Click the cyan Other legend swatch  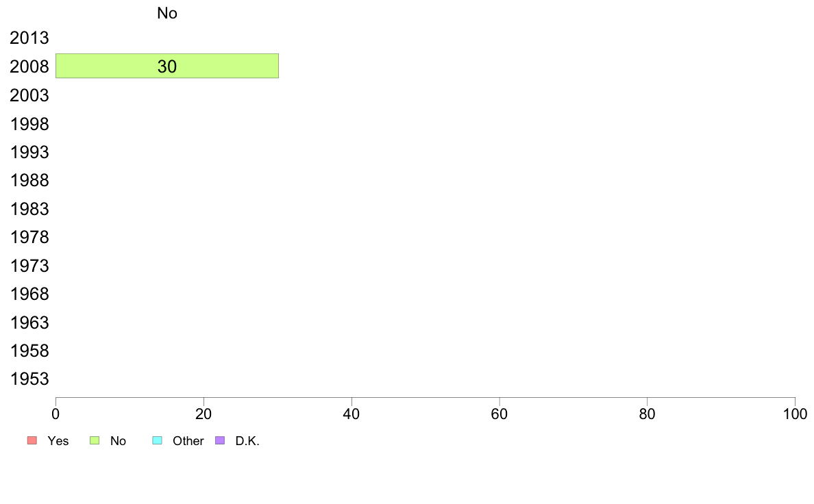pos(158,440)
